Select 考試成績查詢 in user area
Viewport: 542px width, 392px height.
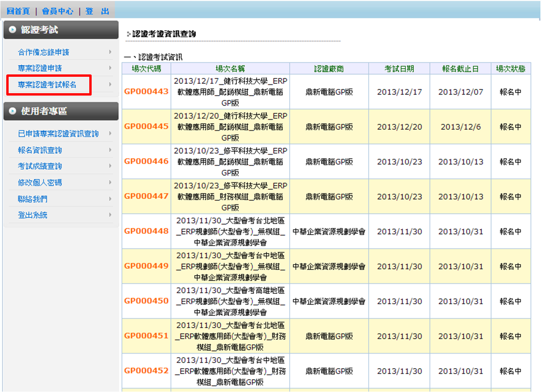tap(40, 166)
